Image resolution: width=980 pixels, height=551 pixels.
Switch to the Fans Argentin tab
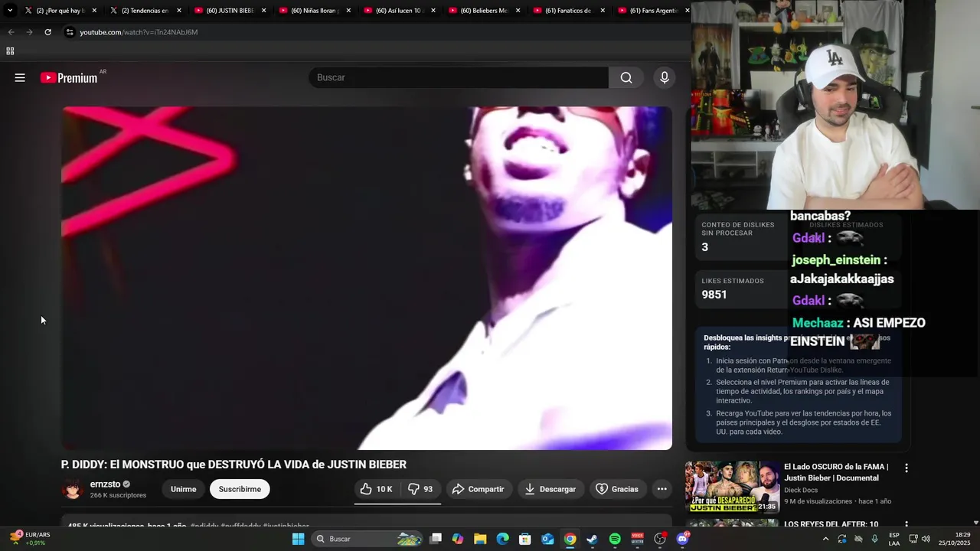[653, 11]
